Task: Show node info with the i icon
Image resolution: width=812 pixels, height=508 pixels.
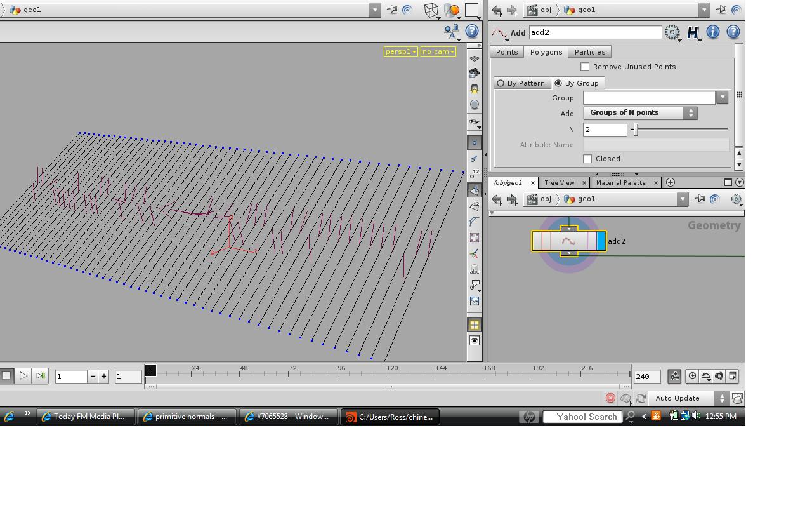Action: (713, 32)
